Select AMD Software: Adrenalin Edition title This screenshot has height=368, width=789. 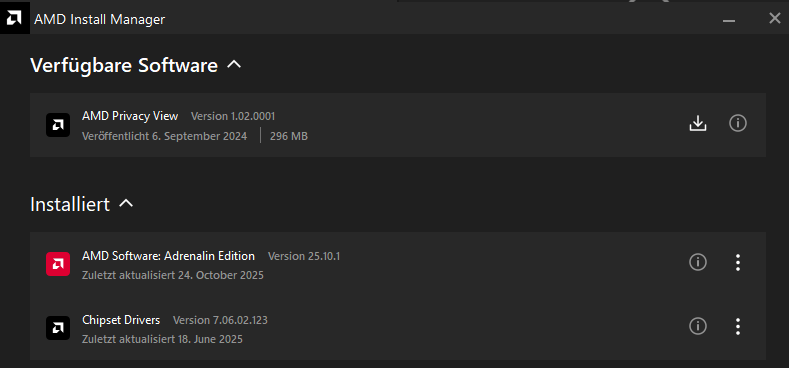[168, 256]
